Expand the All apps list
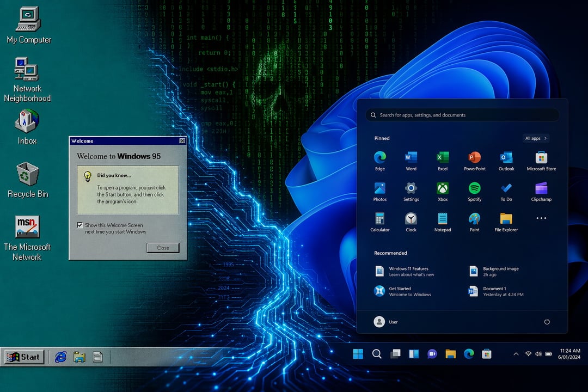 pos(536,138)
